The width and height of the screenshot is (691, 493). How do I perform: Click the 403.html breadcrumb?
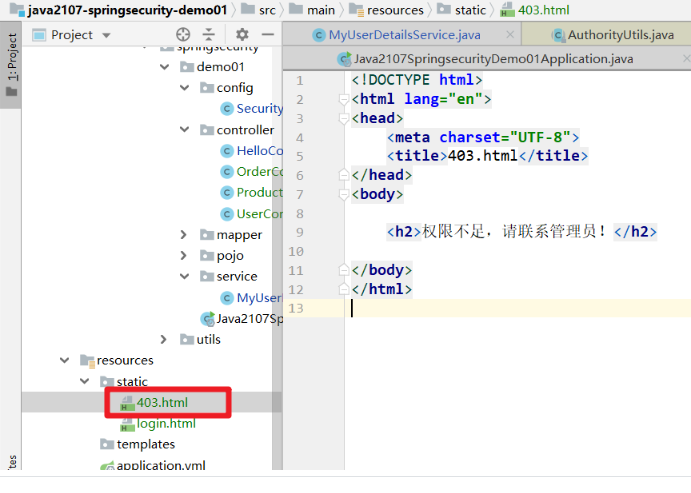[x=544, y=10]
